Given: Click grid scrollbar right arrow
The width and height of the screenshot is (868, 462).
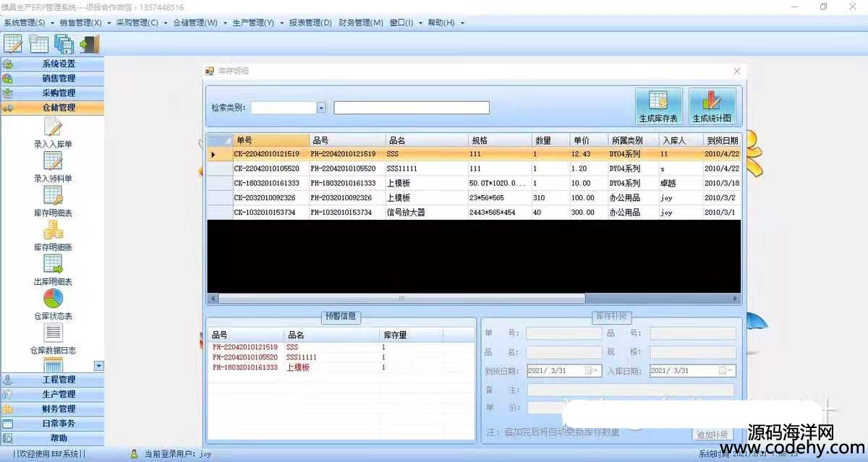Looking at the screenshot, I should 736,298.
